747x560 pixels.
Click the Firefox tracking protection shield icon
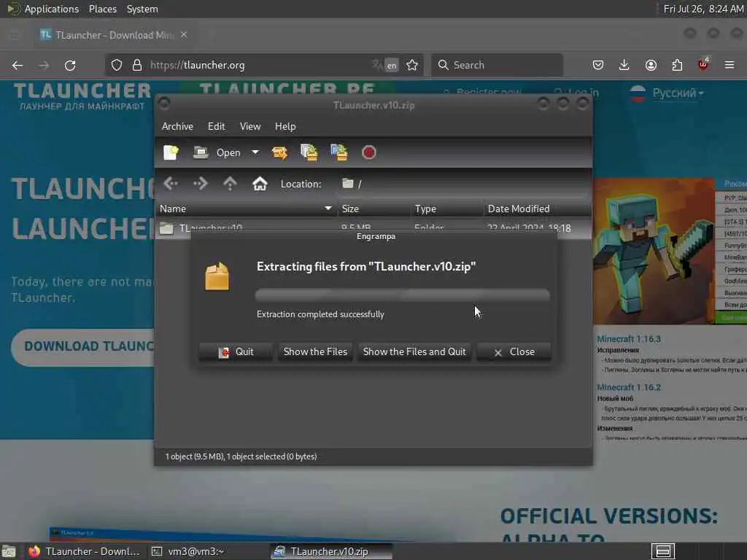point(117,65)
